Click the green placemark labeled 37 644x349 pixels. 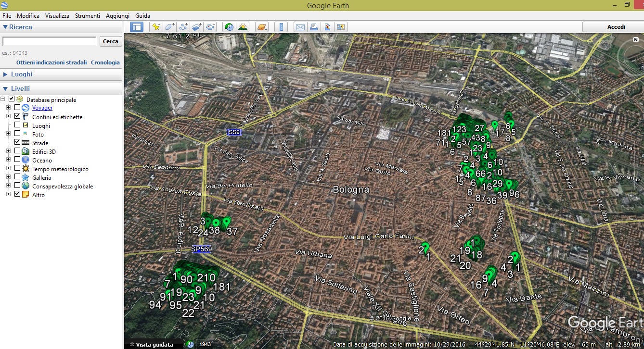pos(226,222)
